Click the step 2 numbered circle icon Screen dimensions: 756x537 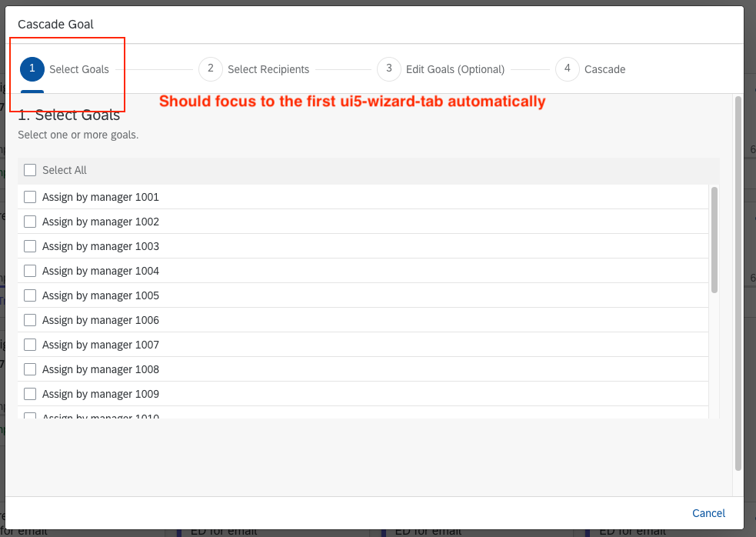click(x=211, y=68)
